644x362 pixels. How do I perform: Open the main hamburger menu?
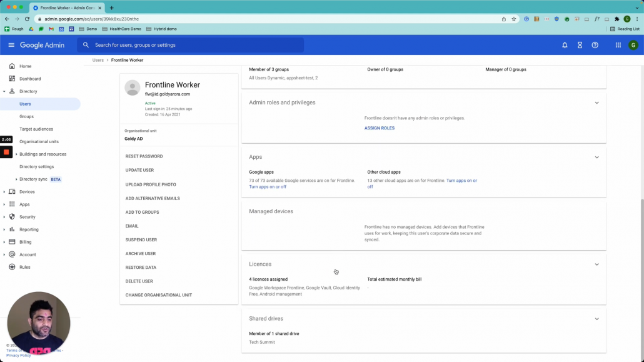(11, 45)
